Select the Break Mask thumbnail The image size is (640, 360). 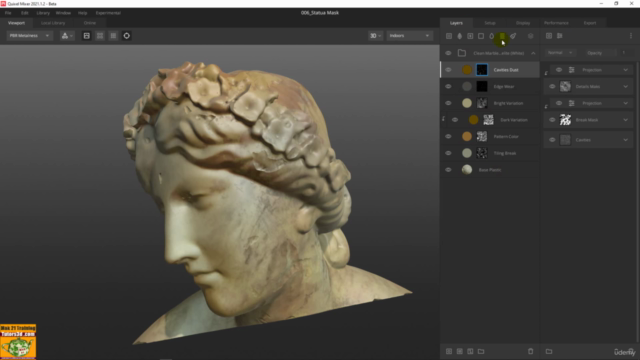tap(565, 120)
